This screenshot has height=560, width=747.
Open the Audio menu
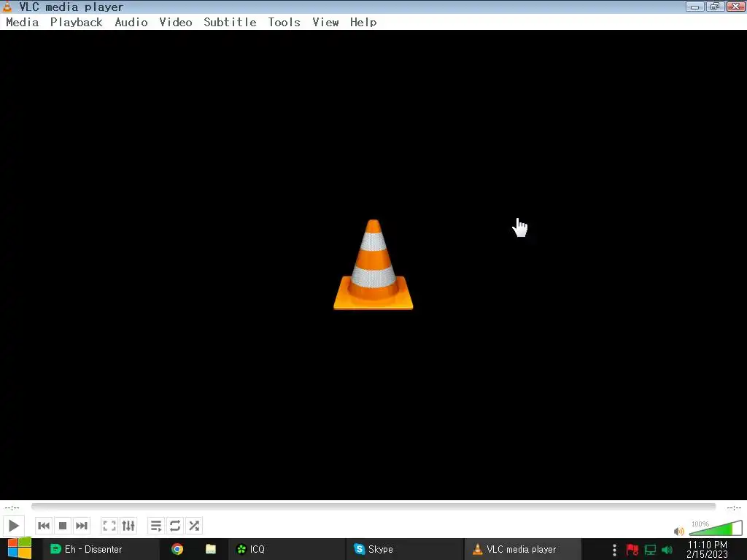131,23
